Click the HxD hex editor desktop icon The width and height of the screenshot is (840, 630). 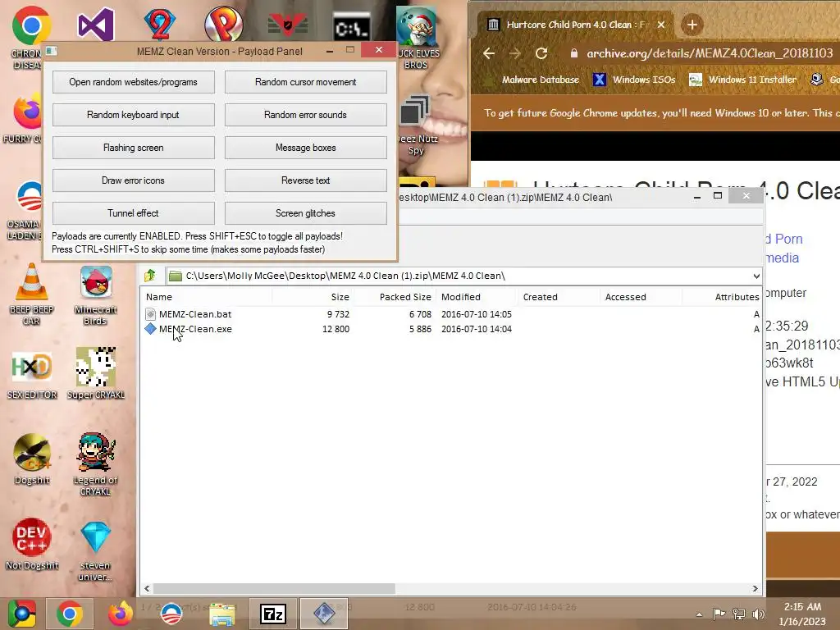(32, 375)
